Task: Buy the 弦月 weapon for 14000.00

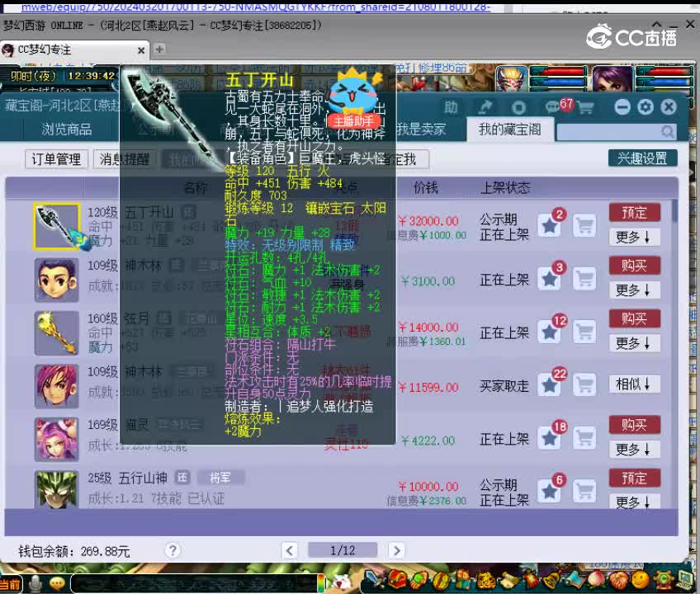Action: [x=634, y=318]
